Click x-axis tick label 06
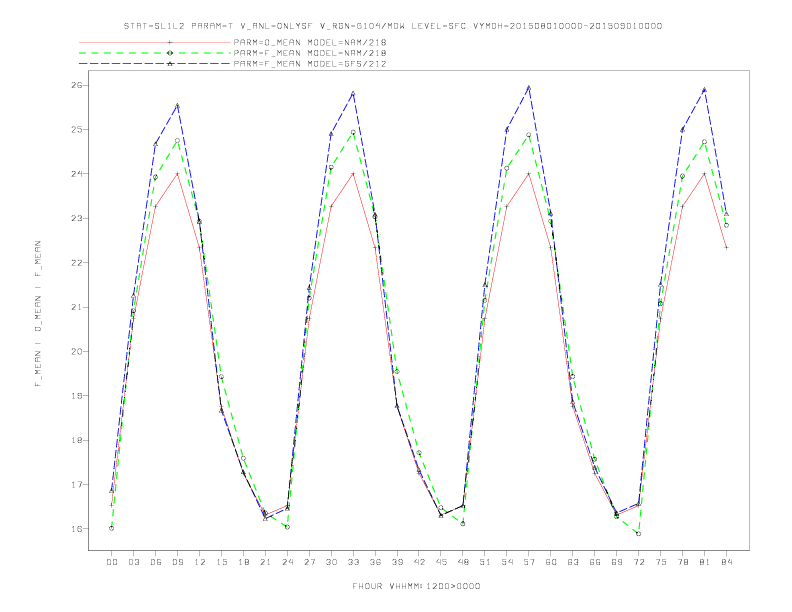 coord(156,562)
